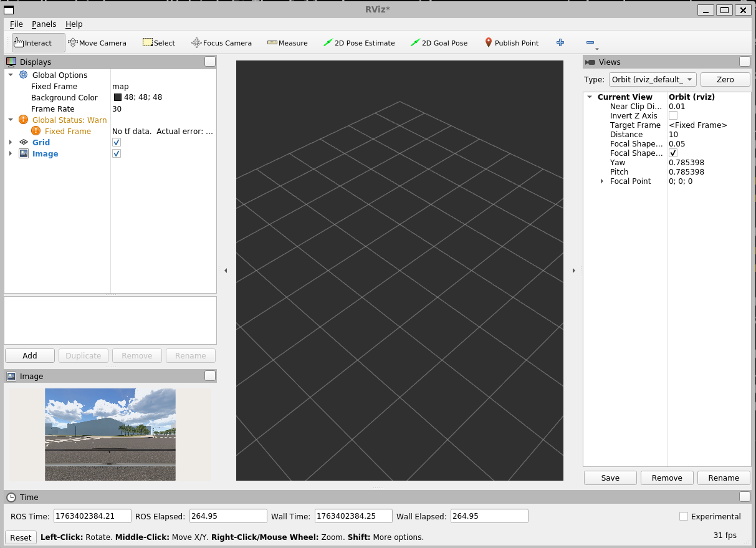The height and width of the screenshot is (548, 756).
Task: Activate the Move Camera tool
Action: 97,43
